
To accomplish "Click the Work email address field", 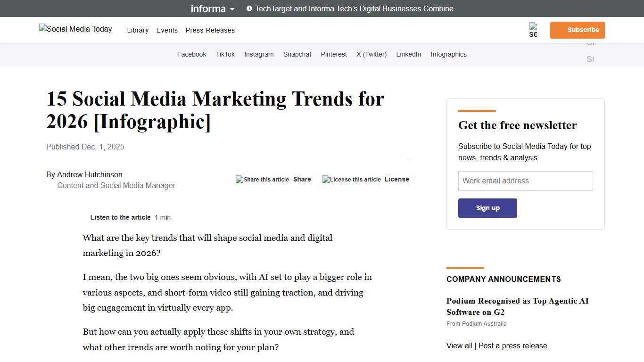I will click(525, 181).
